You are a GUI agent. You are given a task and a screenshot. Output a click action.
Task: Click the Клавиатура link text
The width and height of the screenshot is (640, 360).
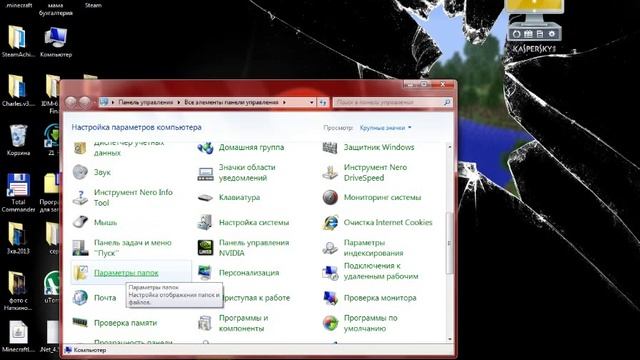[x=239, y=198]
